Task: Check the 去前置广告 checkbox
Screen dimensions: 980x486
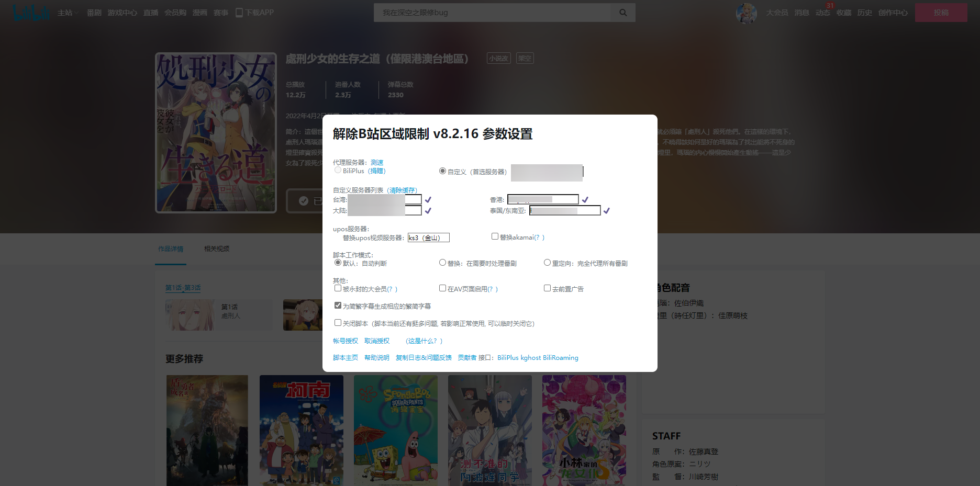Action: (x=547, y=288)
